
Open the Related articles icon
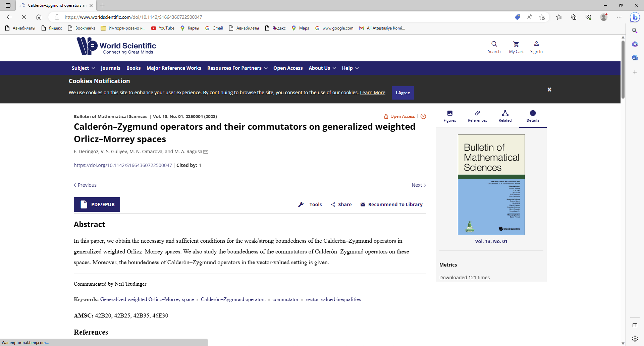pyautogui.click(x=505, y=113)
